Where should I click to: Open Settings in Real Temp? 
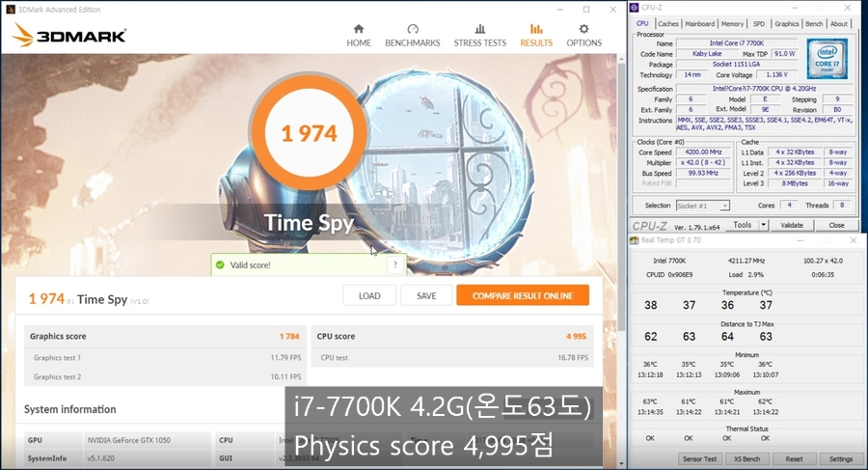point(841,459)
